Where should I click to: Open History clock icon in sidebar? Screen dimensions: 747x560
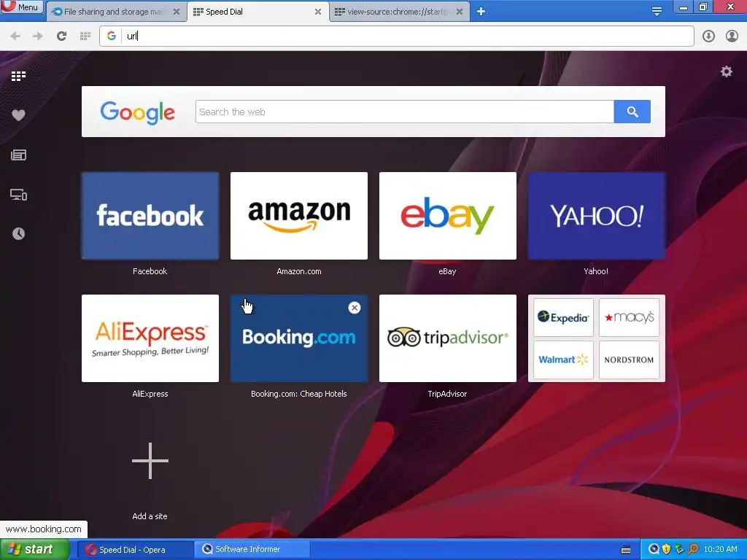coord(18,234)
